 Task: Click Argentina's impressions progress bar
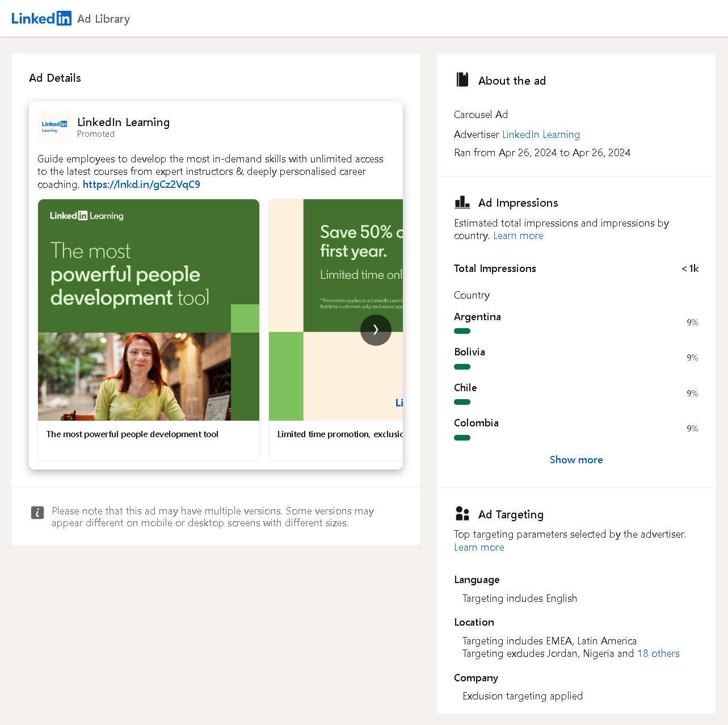pos(462,331)
